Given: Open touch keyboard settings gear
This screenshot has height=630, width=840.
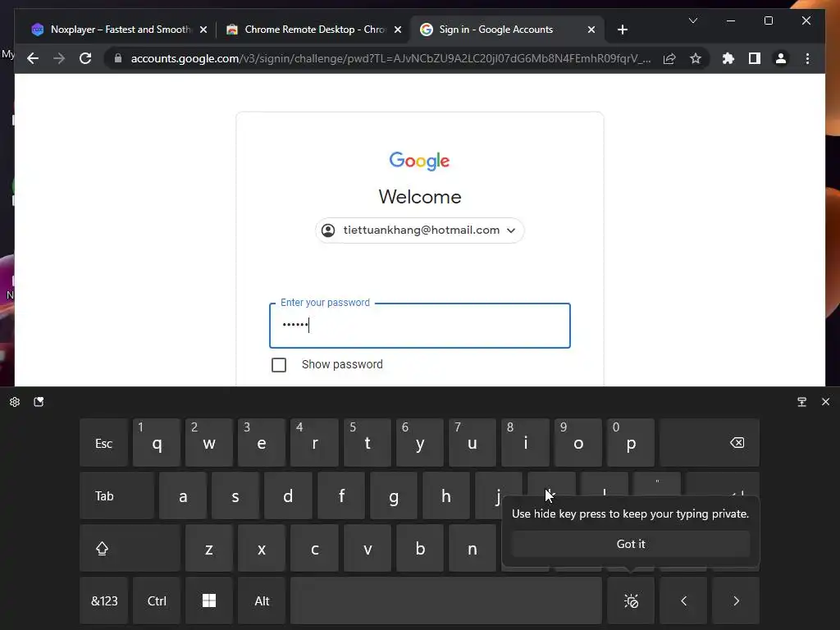Looking at the screenshot, I should pos(15,402).
